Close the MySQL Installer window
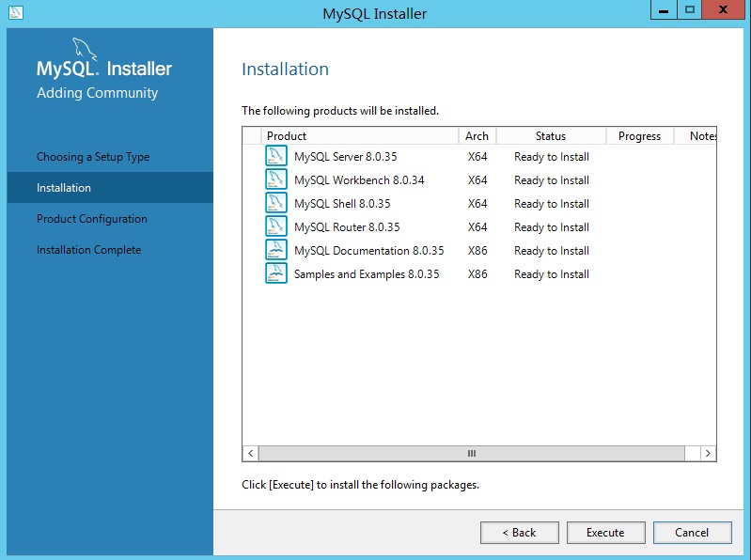751x560 pixels. pos(723,9)
